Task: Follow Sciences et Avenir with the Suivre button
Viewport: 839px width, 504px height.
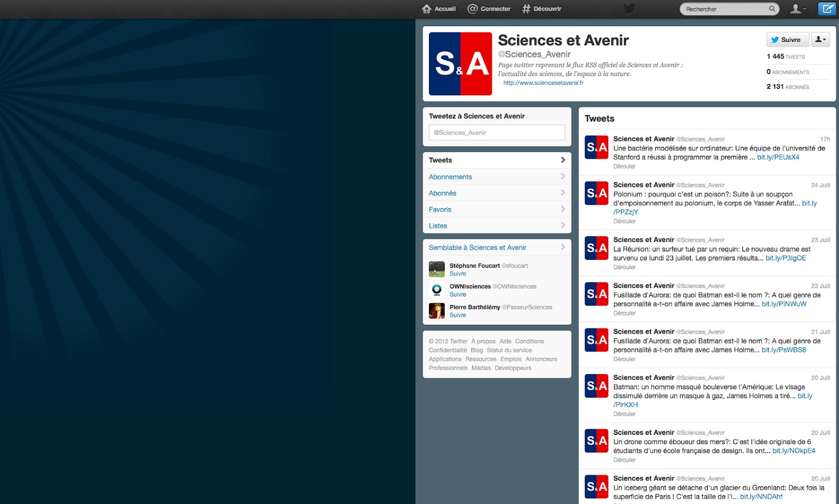Action: [788, 39]
